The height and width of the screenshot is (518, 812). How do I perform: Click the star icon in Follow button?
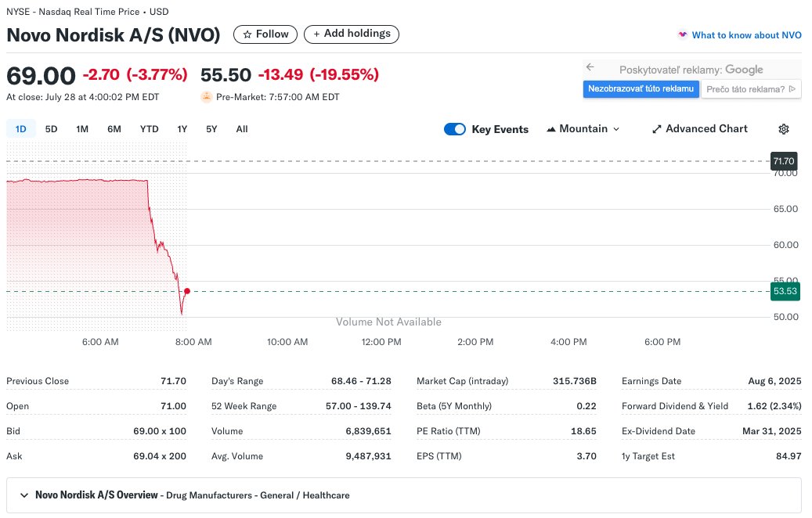(x=247, y=34)
